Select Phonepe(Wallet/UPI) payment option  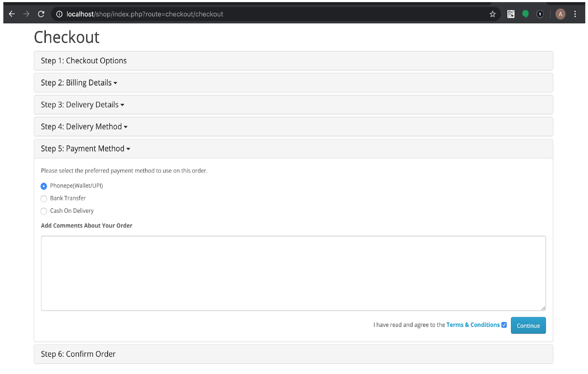click(x=44, y=186)
